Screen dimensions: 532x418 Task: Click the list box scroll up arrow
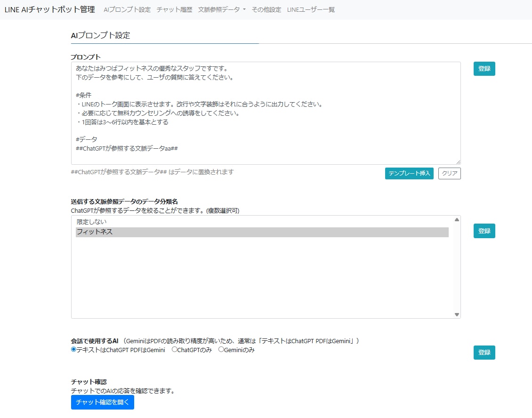457,219
